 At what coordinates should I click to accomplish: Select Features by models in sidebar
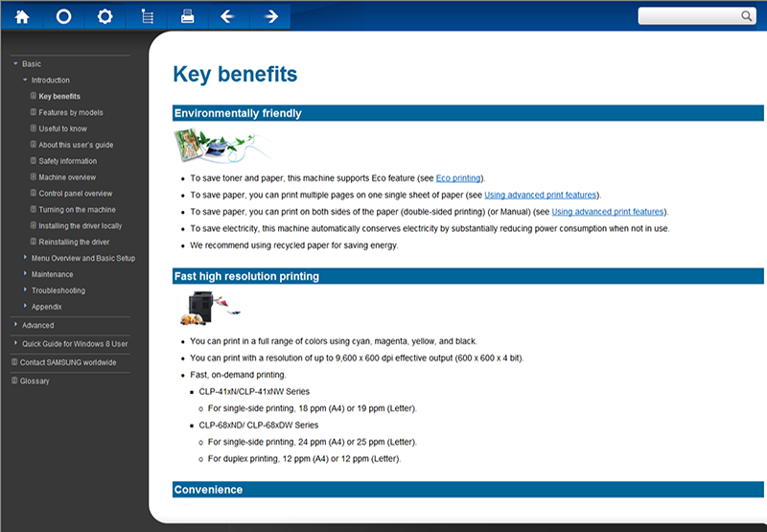70,112
